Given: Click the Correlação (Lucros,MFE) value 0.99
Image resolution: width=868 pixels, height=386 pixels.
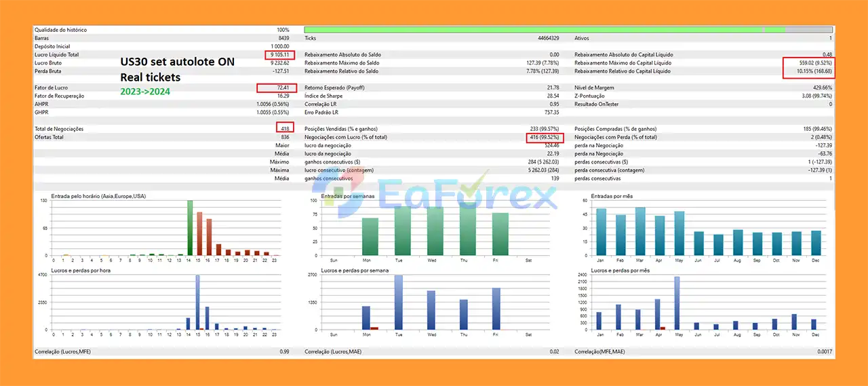Looking at the screenshot, I should coord(284,352).
